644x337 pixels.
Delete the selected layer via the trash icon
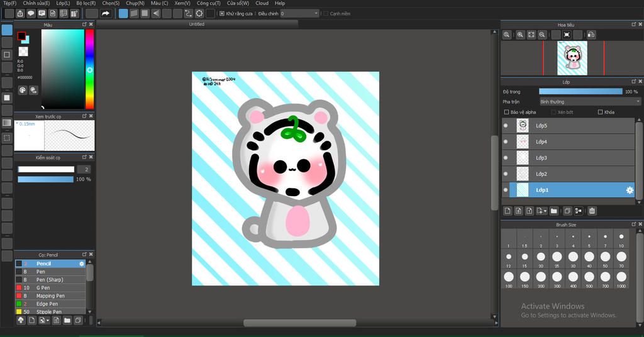click(x=592, y=211)
